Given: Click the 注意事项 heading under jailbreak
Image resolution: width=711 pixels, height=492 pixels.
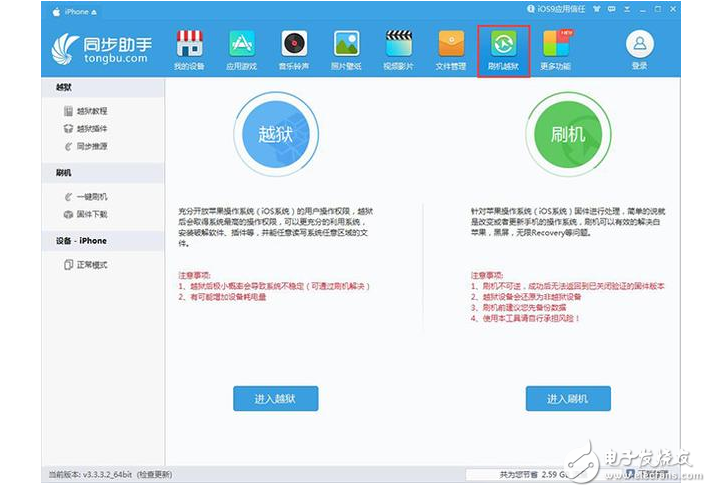Looking at the screenshot, I should point(194,276).
